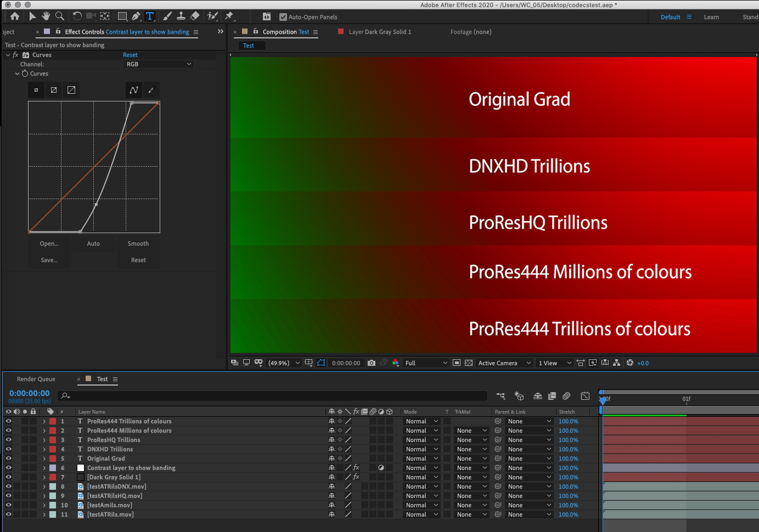This screenshot has height=532, width=759.
Task: Click the red color swatch of DNXHD Trillions layer
Action: click(52, 449)
